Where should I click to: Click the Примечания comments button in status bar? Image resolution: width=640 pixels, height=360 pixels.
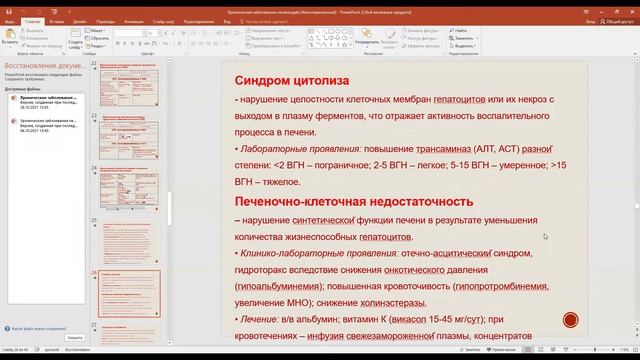tap(501, 350)
